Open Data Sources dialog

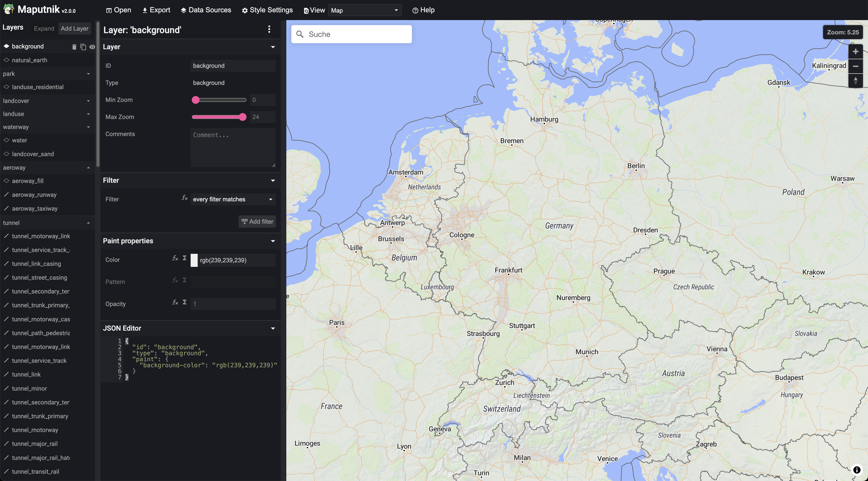click(x=206, y=10)
